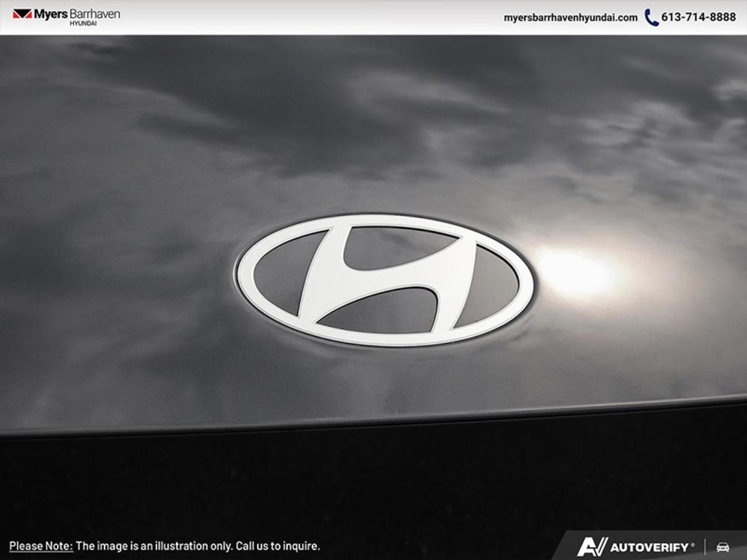Click the small car icon beside AutoVerify

(x=723, y=547)
